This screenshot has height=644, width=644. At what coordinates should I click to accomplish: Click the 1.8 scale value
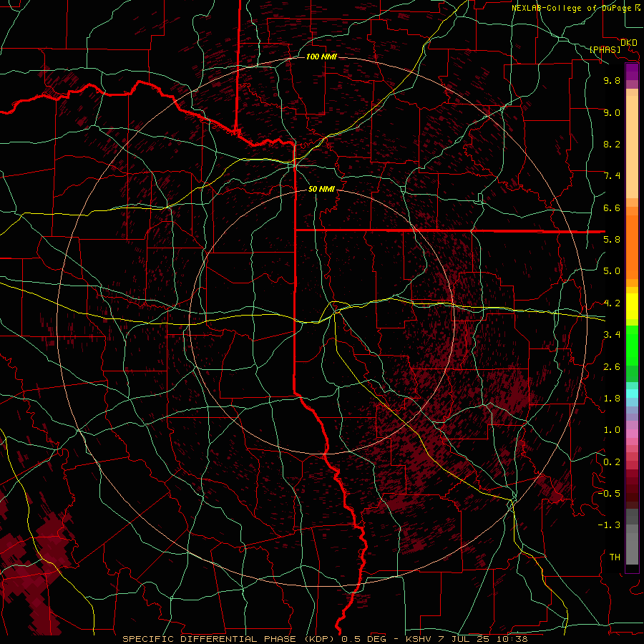click(x=612, y=399)
